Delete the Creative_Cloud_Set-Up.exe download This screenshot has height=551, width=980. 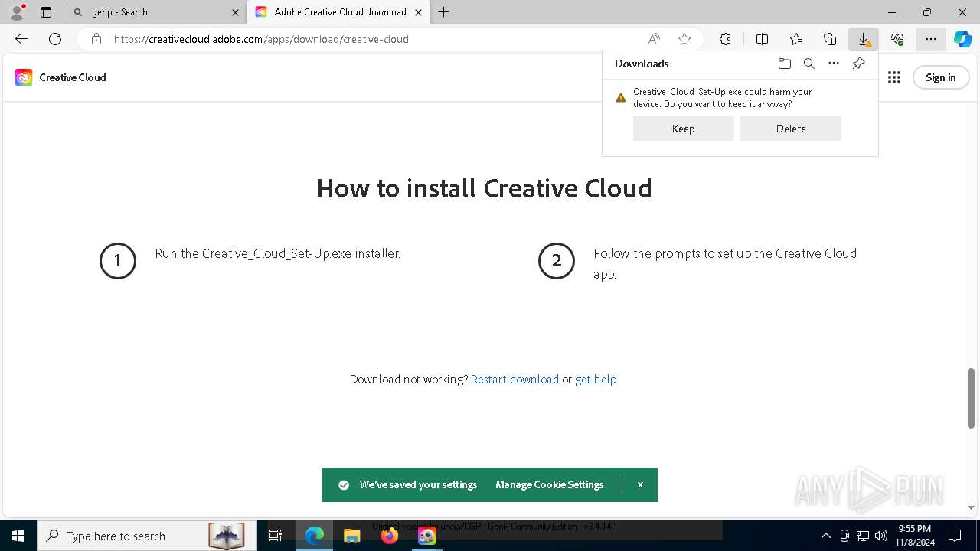coord(791,129)
